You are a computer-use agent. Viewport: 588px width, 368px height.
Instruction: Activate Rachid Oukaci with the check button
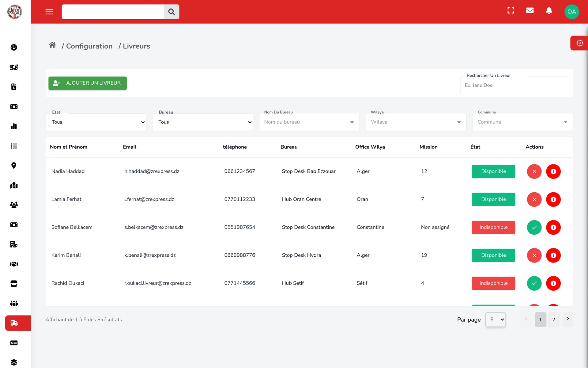click(x=534, y=283)
